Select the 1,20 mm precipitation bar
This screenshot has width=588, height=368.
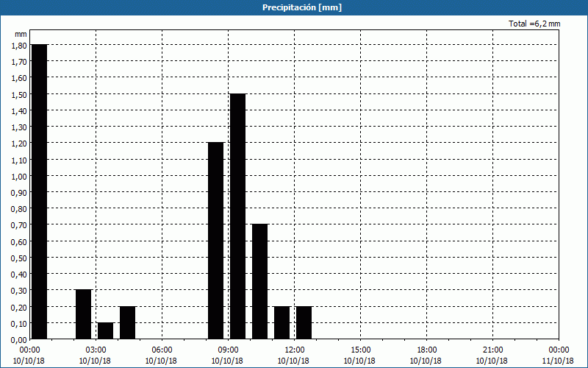[215, 241]
